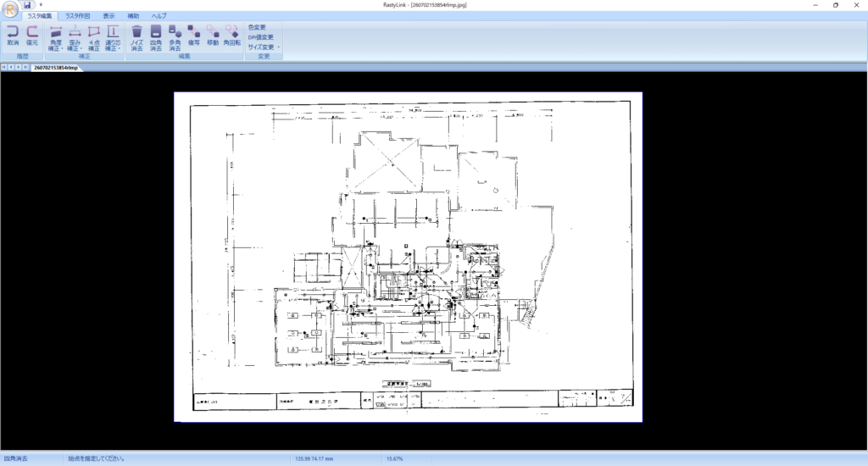Jump to the last document tab arrow
868x466 pixels.
point(25,67)
